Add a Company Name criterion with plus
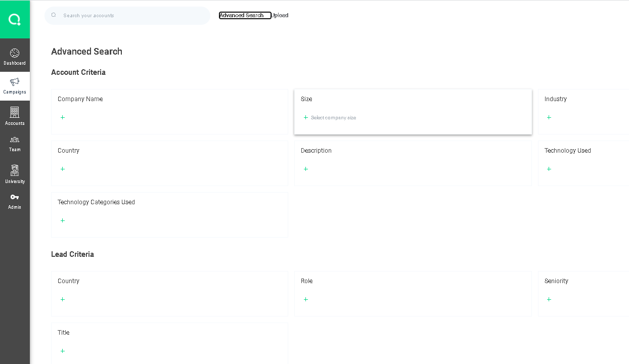The image size is (629, 364). tap(63, 117)
